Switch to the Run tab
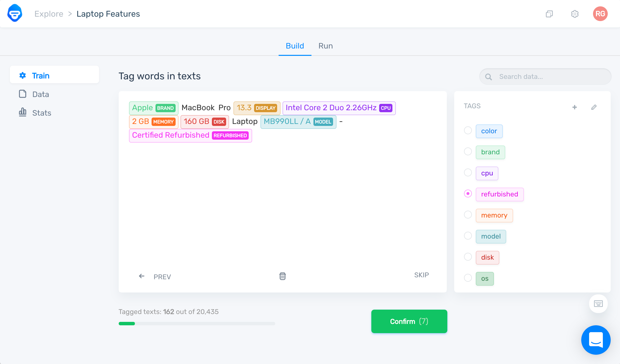The height and width of the screenshot is (364, 620). (326, 46)
